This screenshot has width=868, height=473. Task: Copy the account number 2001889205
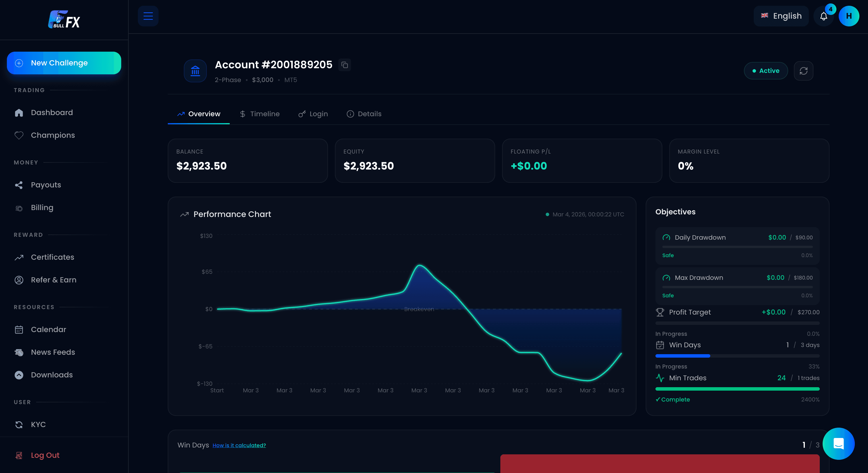344,65
